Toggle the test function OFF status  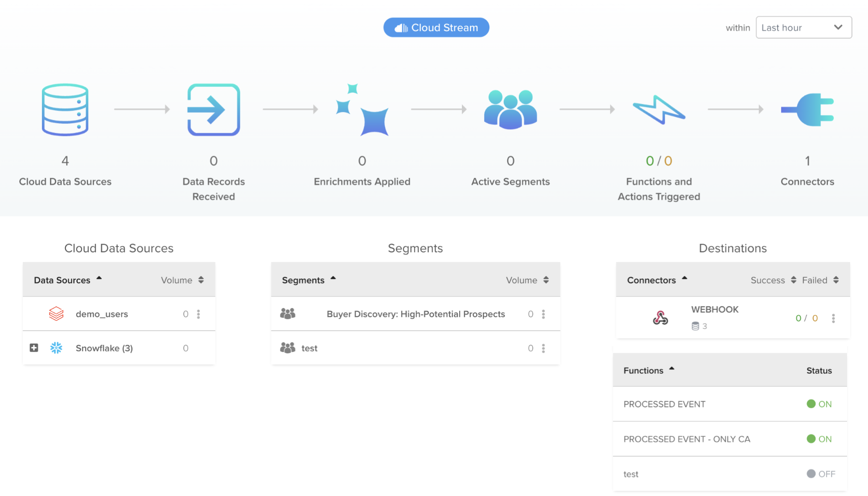(x=821, y=474)
